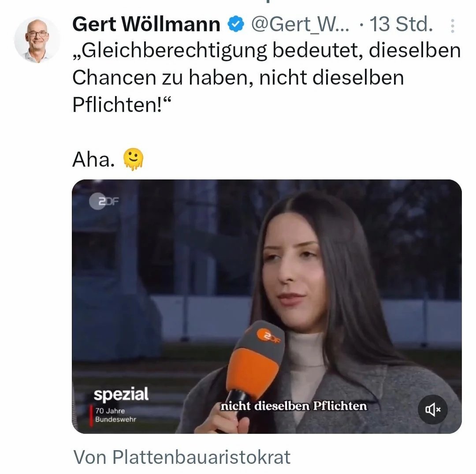
Task: Open the three-dot more options menu
Action: (x=452, y=26)
